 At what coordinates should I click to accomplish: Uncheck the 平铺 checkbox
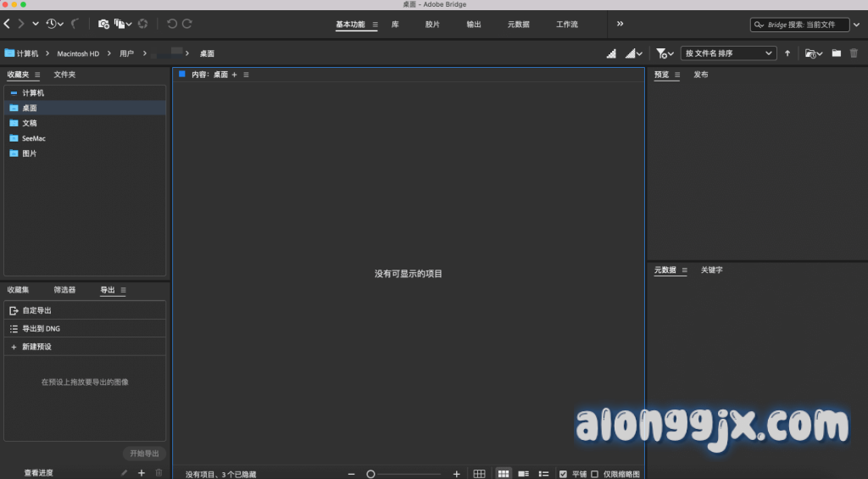(x=564, y=474)
